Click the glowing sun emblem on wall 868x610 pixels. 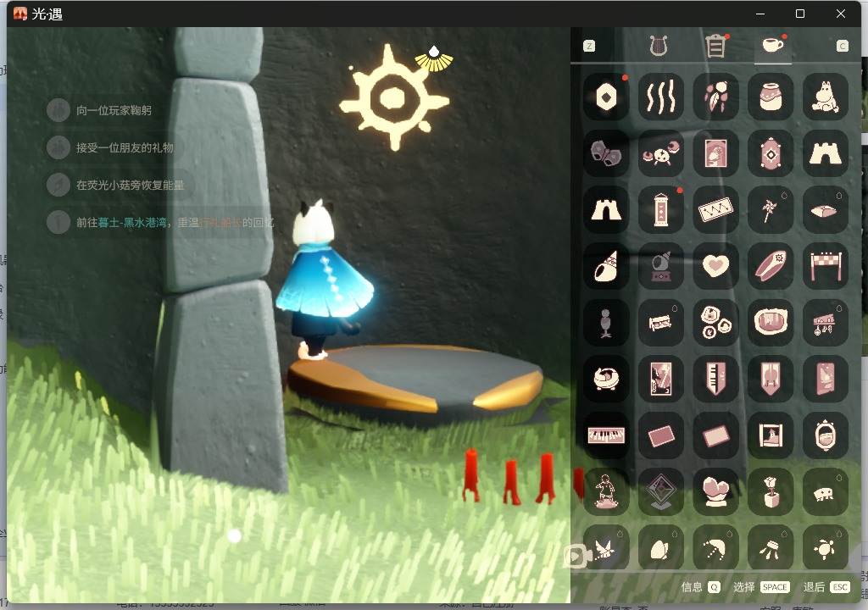click(393, 98)
